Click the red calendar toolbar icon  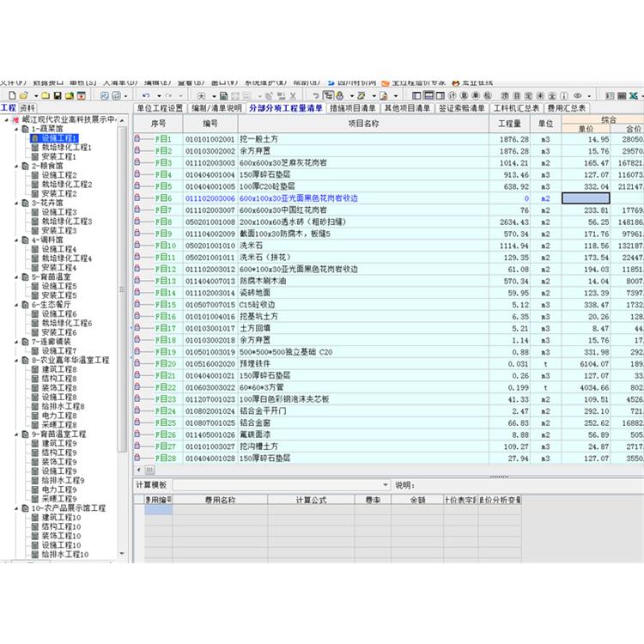[x=82, y=95]
